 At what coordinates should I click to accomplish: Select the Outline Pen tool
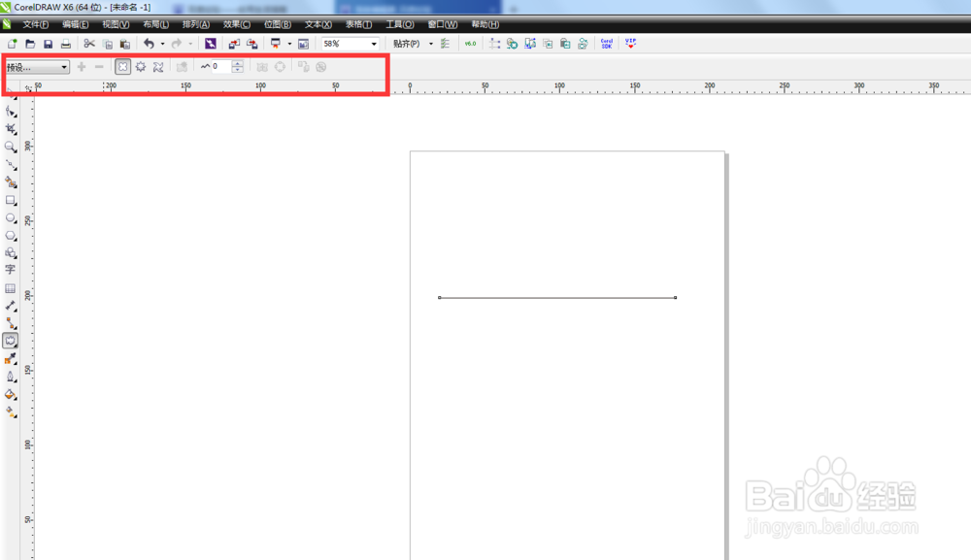click(11, 377)
